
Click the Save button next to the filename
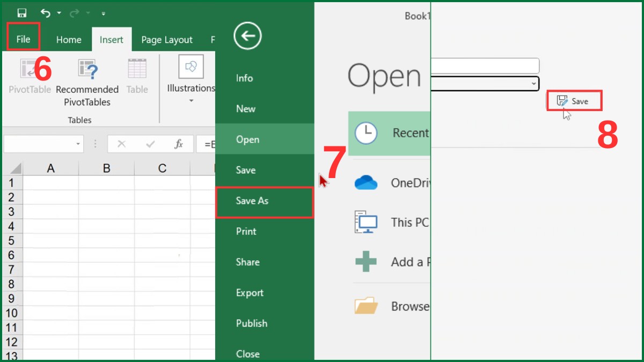(x=574, y=100)
